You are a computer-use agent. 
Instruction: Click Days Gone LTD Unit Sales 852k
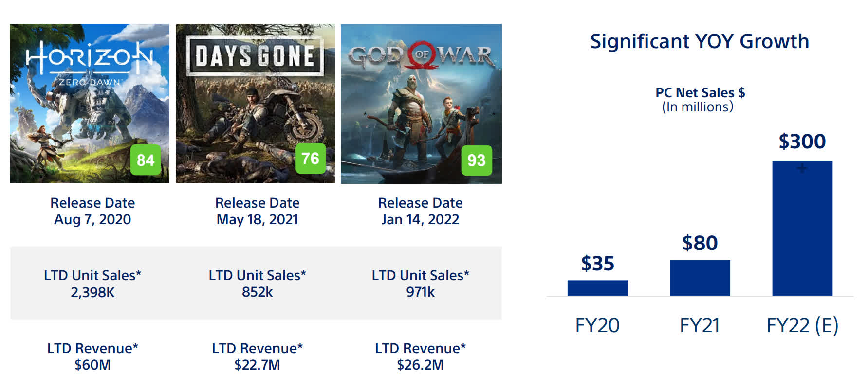pyautogui.click(x=257, y=292)
